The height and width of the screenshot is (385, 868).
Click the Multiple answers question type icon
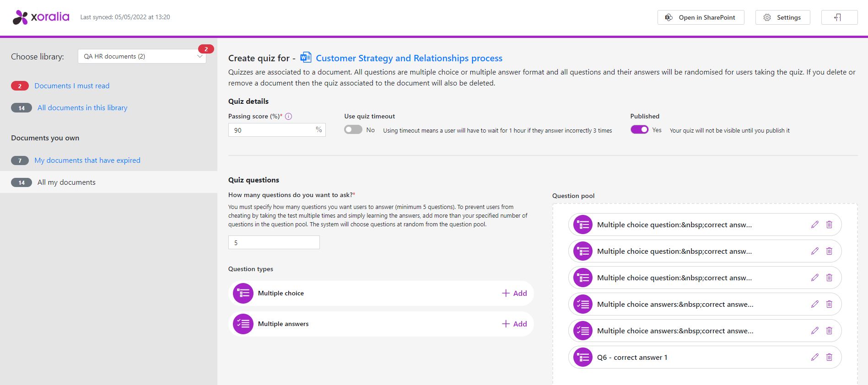(243, 324)
